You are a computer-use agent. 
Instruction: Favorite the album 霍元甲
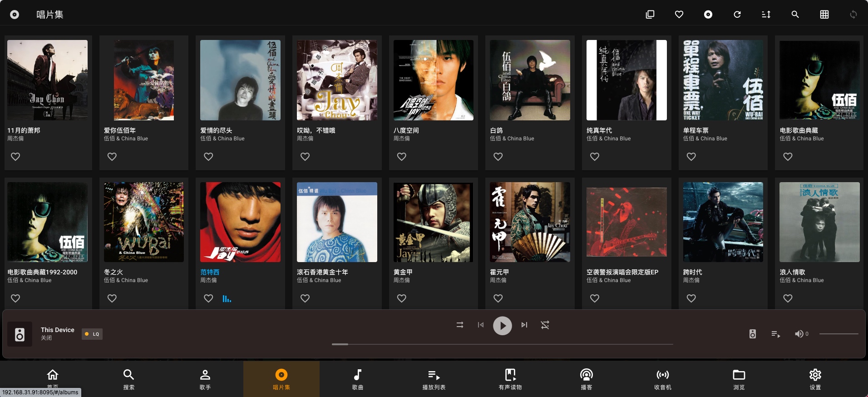click(x=498, y=298)
